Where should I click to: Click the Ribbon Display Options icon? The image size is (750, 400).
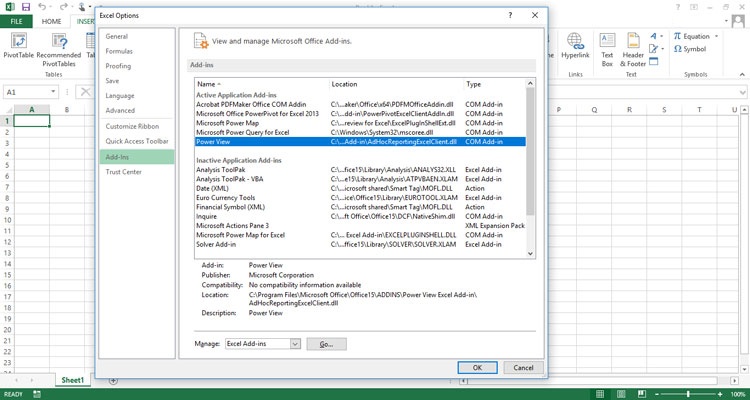point(694,7)
